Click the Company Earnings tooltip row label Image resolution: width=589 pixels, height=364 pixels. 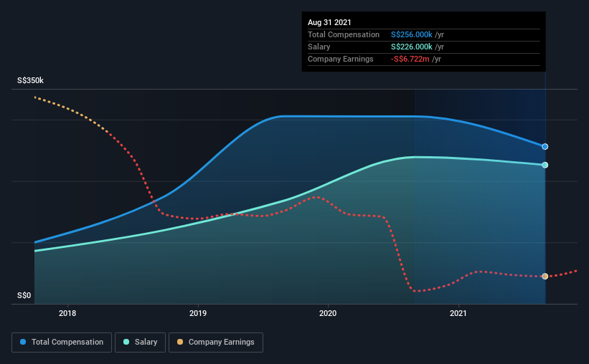[x=340, y=59]
